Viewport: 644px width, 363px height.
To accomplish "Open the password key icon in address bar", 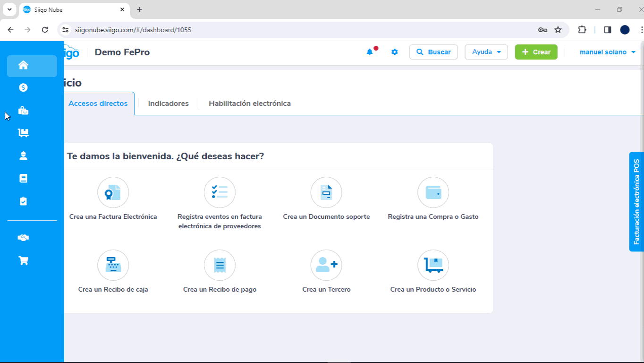I will (x=542, y=30).
